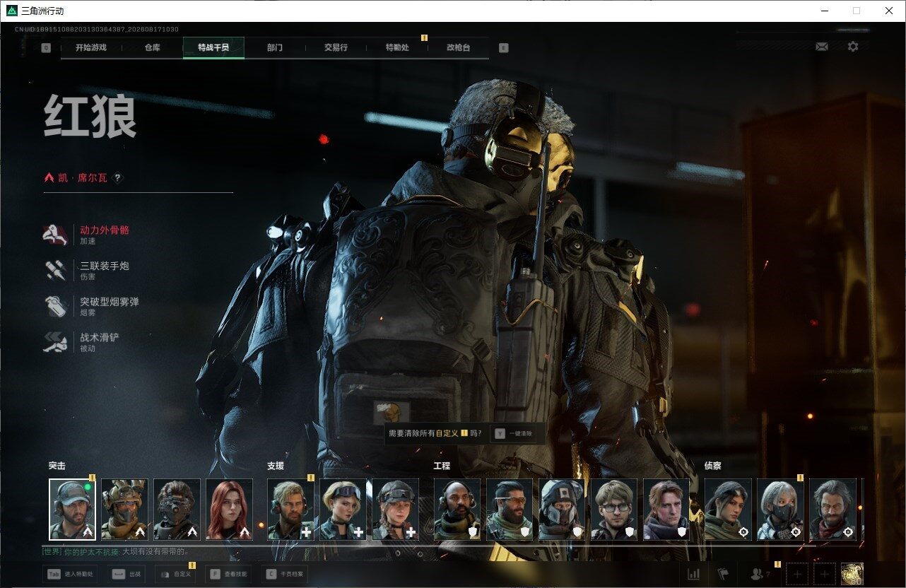Open the player profile avatar
The height and width of the screenshot is (588, 906).
[852, 575]
